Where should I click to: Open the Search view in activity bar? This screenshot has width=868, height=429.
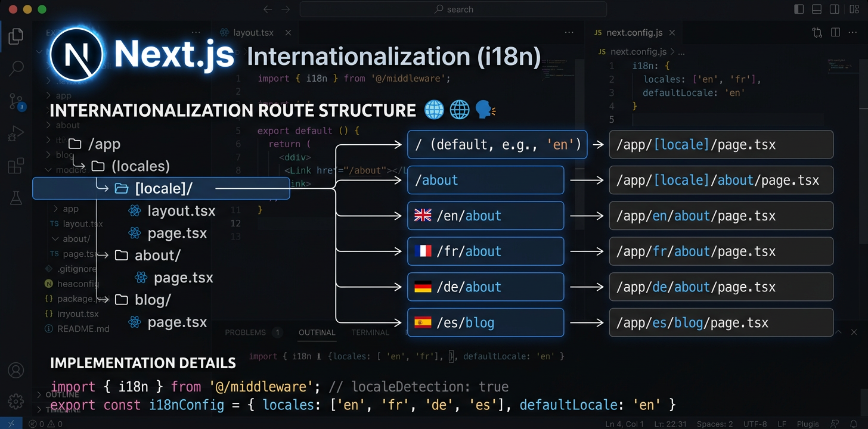click(16, 68)
